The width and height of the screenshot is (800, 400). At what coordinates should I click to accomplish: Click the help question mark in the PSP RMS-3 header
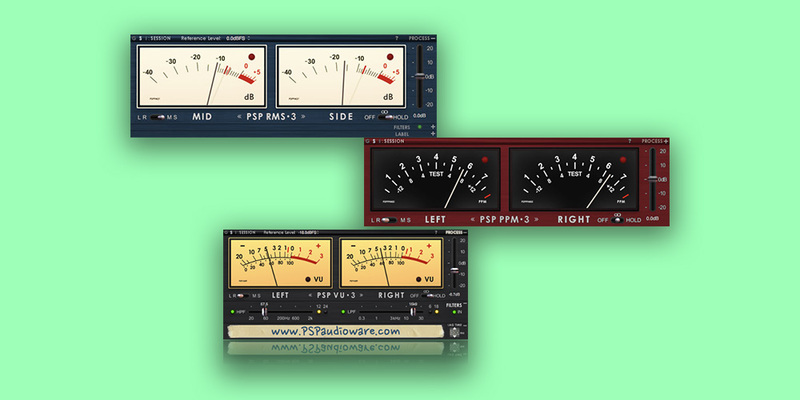pos(397,38)
